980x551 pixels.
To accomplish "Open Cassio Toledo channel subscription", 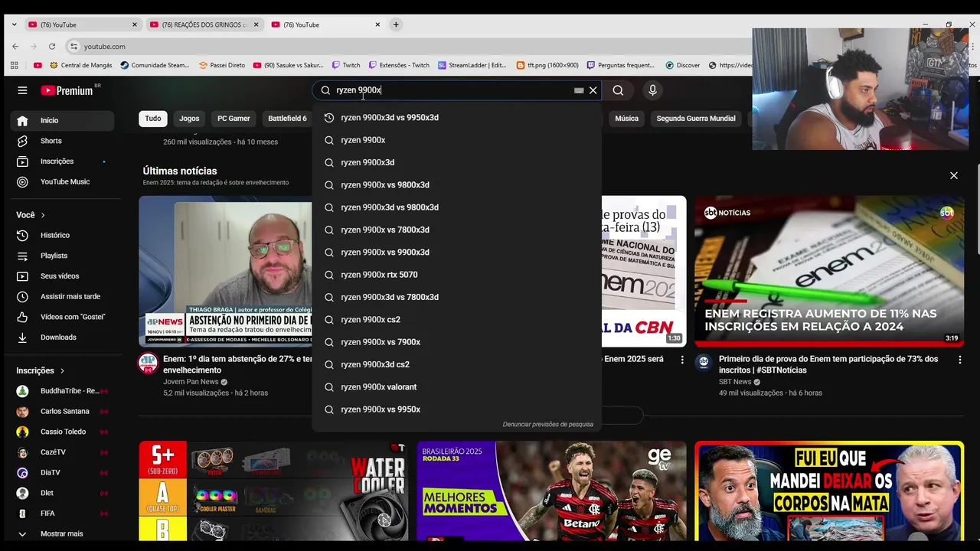I will (62, 432).
